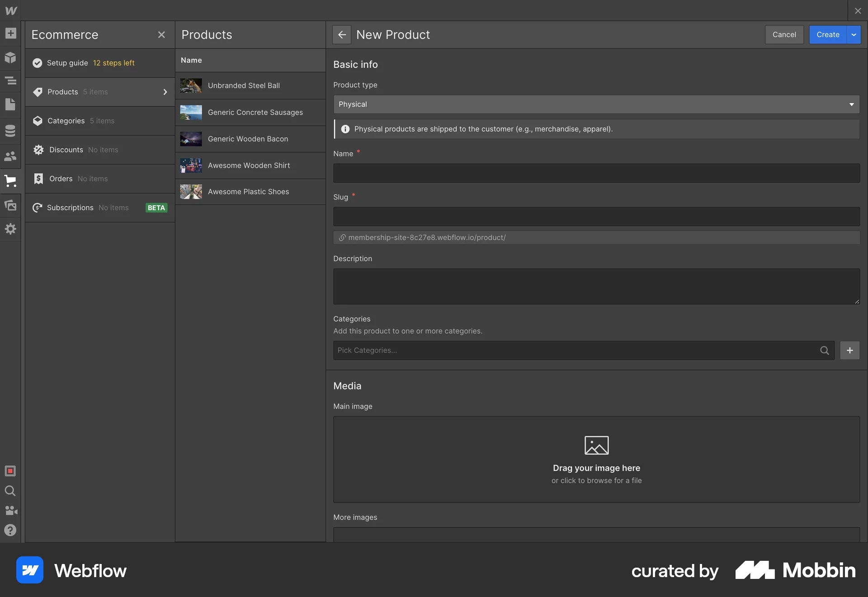
Task: Open the Assets panel
Action: point(10,205)
